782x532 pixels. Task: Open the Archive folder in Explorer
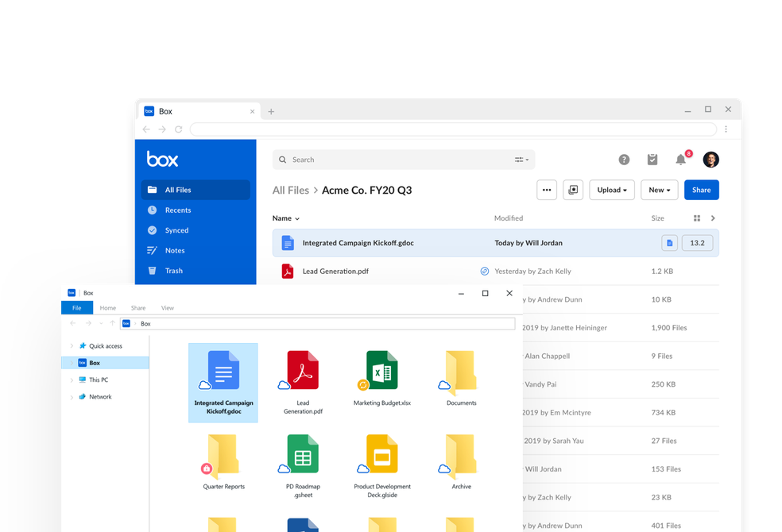click(461, 462)
